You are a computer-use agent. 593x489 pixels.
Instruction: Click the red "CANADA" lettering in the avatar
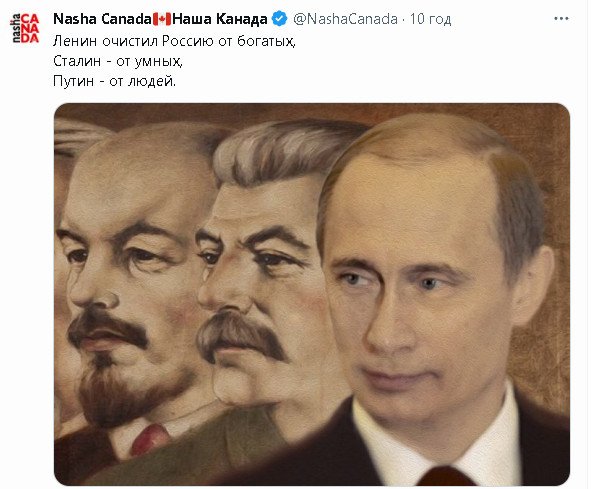click(30, 28)
